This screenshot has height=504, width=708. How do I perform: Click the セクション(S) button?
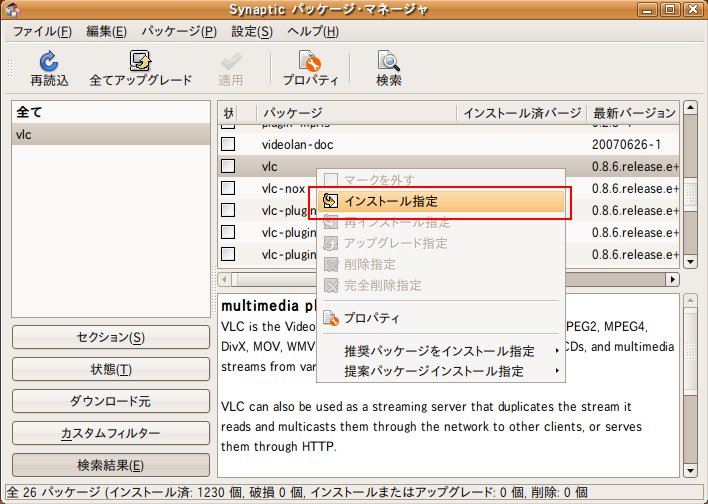[110, 338]
